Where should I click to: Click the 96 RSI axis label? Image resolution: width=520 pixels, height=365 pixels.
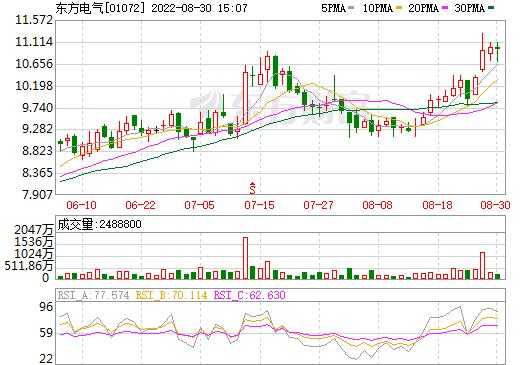point(46,307)
